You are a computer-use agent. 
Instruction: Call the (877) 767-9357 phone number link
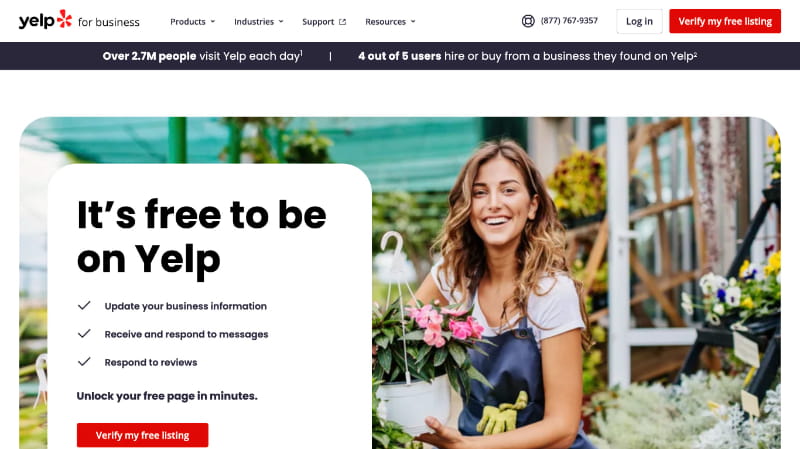point(569,20)
